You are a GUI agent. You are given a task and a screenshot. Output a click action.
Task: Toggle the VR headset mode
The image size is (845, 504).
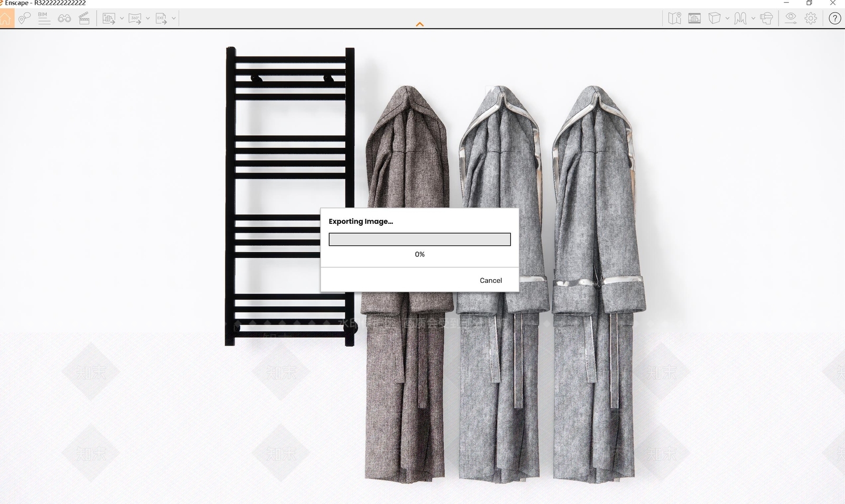pos(766,18)
